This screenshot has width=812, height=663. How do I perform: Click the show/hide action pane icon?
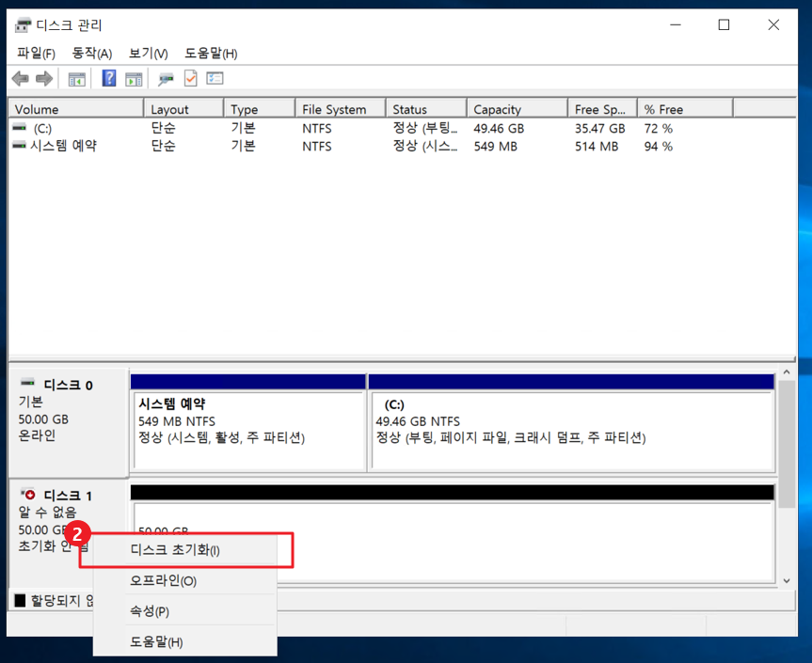[x=134, y=79]
